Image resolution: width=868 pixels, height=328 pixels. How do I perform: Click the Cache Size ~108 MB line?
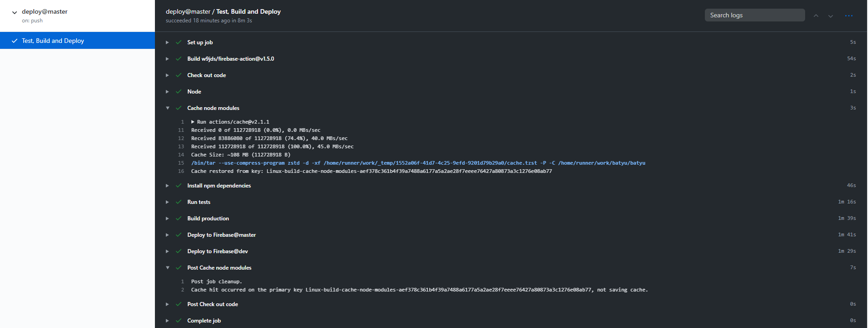[241, 155]
